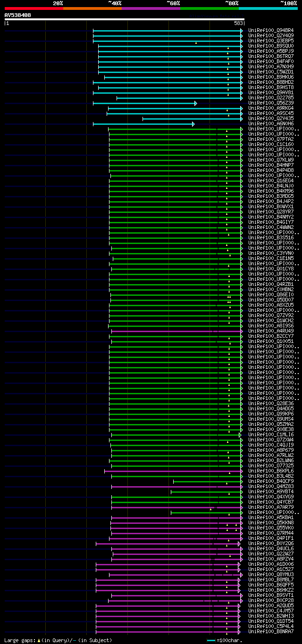302x644 pixels.
Task: Click label UniRef100_Q9UMS4
Action: [271, 419]
